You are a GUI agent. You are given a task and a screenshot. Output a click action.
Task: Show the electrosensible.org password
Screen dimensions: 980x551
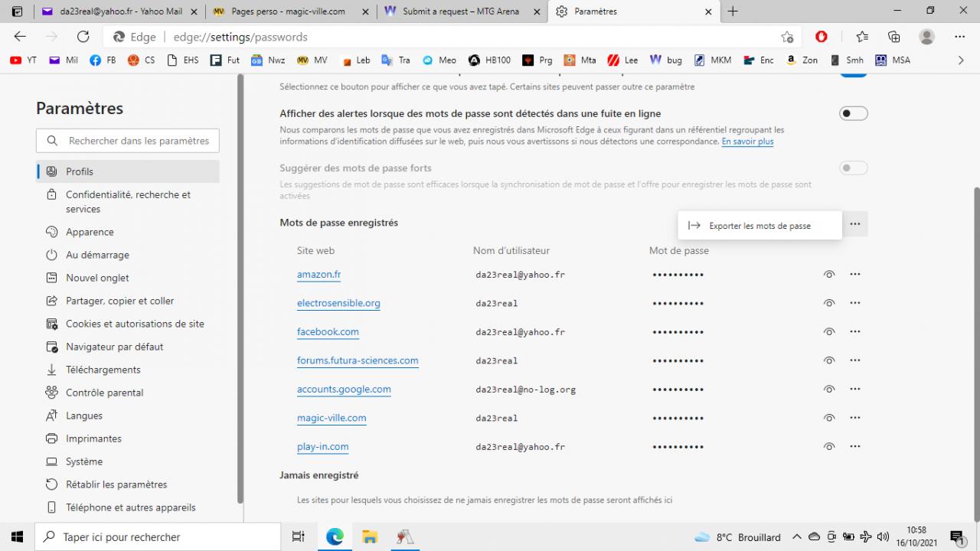[828, 303]
